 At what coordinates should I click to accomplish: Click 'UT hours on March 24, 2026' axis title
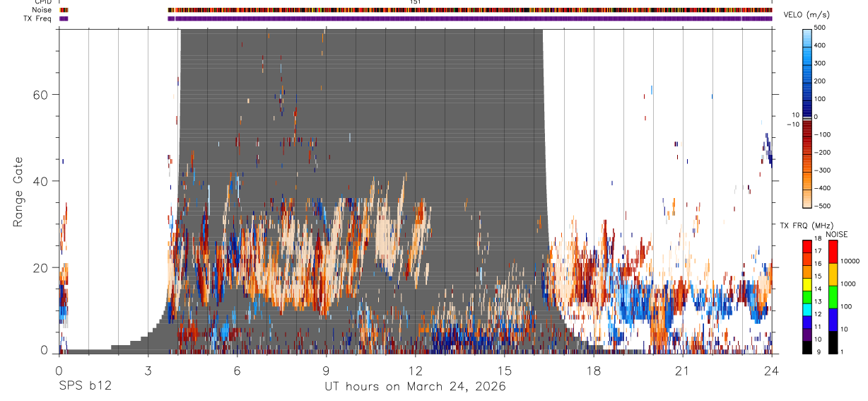point(415,387)
